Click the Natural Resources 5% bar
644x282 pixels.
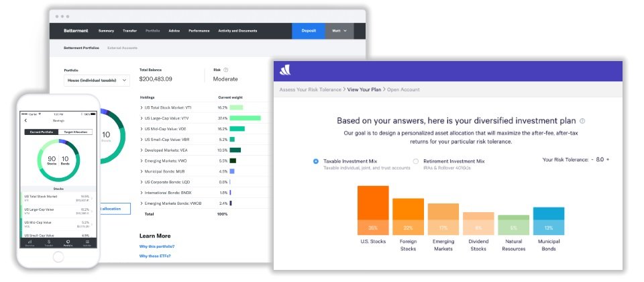tap(514, 225)
